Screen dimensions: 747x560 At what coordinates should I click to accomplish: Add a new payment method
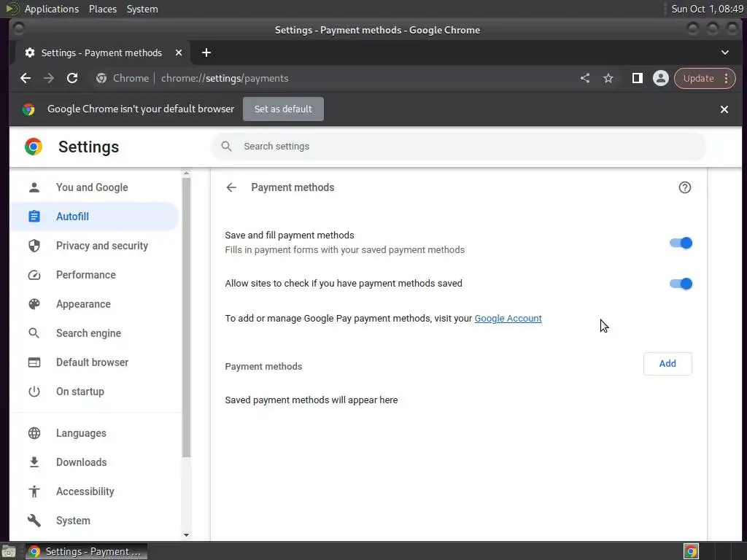click(x=667, y=364)
